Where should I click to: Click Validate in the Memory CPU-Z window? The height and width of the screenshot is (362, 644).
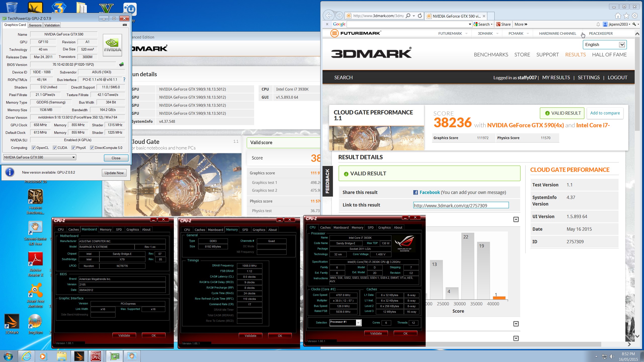coord(250,336)
